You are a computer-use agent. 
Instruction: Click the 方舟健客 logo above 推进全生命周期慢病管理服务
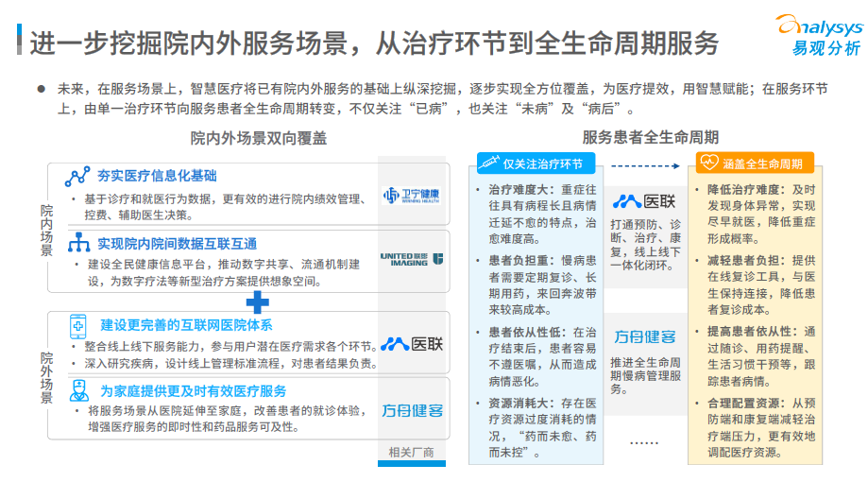point(645,336)
